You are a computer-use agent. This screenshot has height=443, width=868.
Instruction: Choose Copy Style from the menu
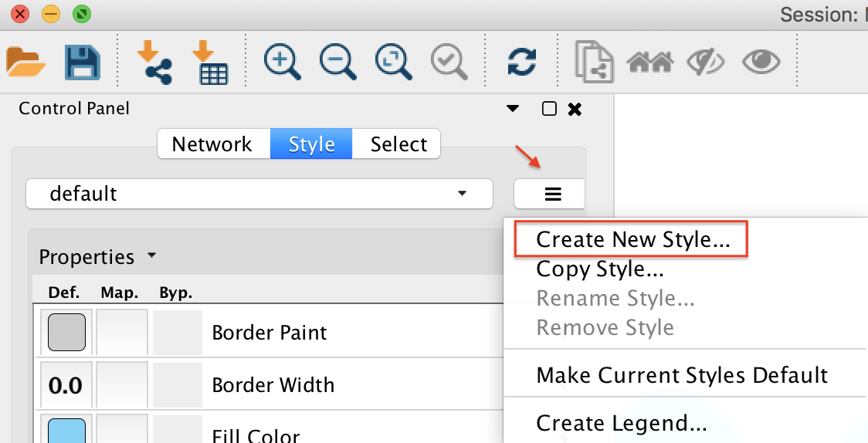pyautogui.click(x=600, y=269)
